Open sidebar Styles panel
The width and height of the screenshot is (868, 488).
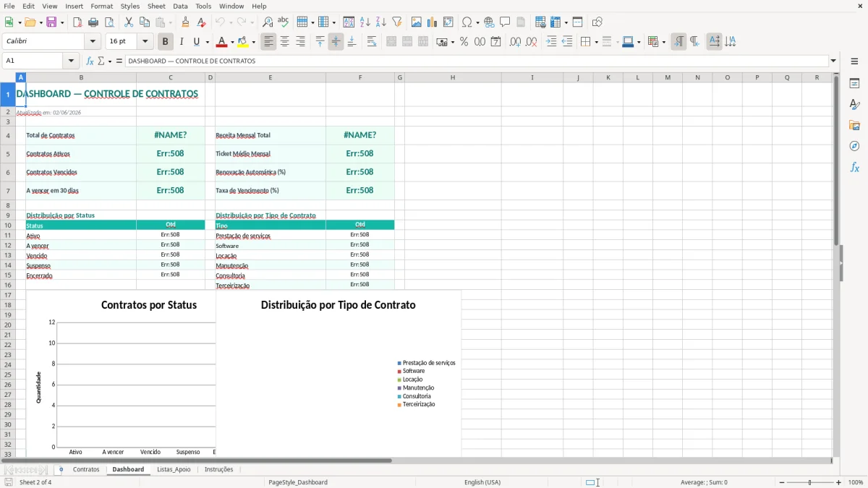[854, 104]
